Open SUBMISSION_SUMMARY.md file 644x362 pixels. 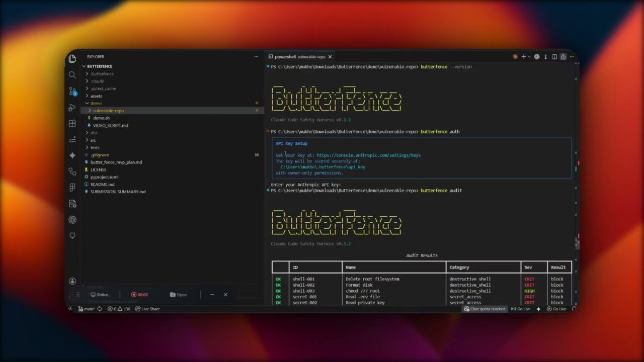point(118,192)
